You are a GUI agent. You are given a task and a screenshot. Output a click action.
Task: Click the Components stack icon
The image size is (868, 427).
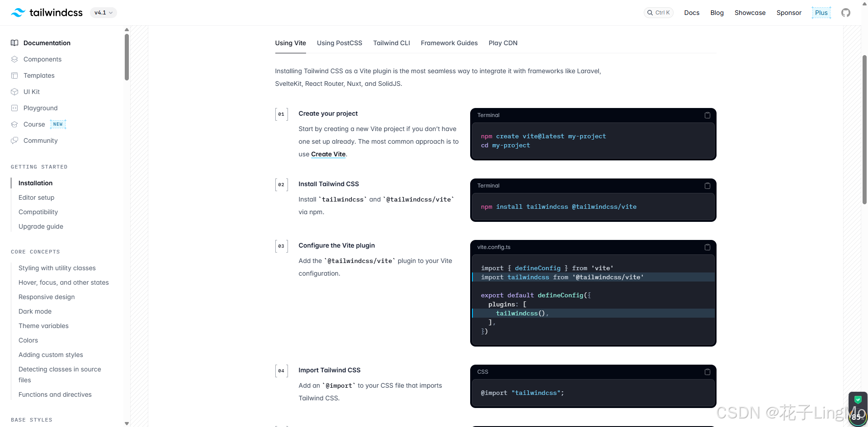click(14, 59)
